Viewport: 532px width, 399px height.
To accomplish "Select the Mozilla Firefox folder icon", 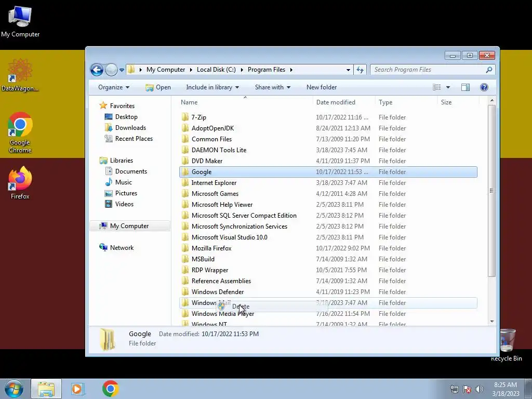I will 185,248.
